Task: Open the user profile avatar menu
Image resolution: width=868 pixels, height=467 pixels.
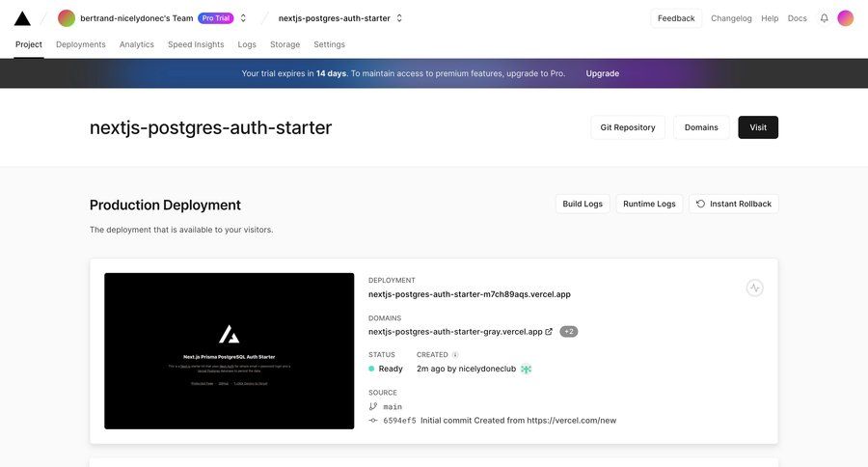Action: tap(845, 18)
